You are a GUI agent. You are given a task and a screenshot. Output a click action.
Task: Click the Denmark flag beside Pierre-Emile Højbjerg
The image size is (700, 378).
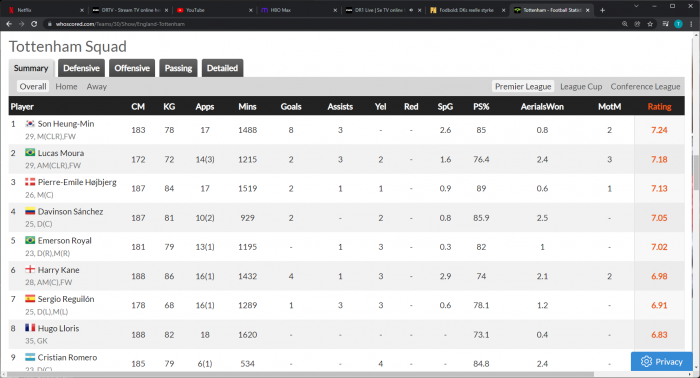point(30,182)
